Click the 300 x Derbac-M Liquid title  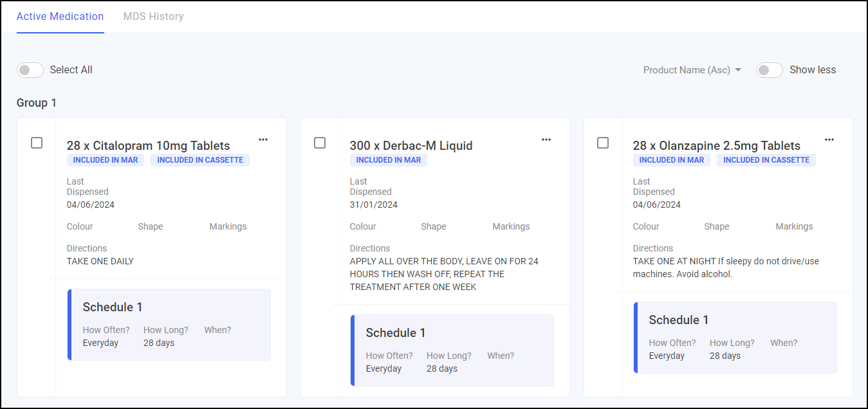pos(411,145)
